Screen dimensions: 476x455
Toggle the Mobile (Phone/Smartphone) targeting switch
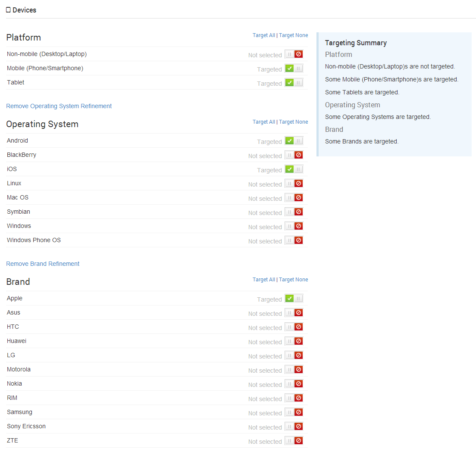pos(294,69)
